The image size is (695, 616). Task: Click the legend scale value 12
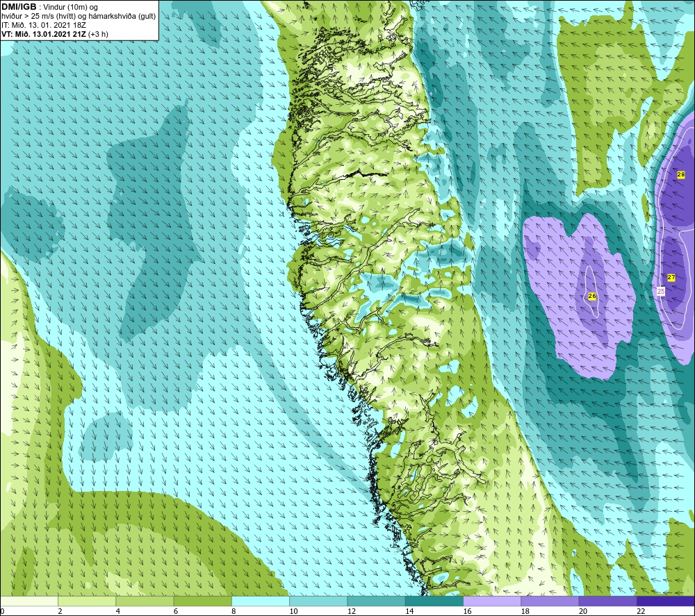pyautogui.click(x=352, y=611)
